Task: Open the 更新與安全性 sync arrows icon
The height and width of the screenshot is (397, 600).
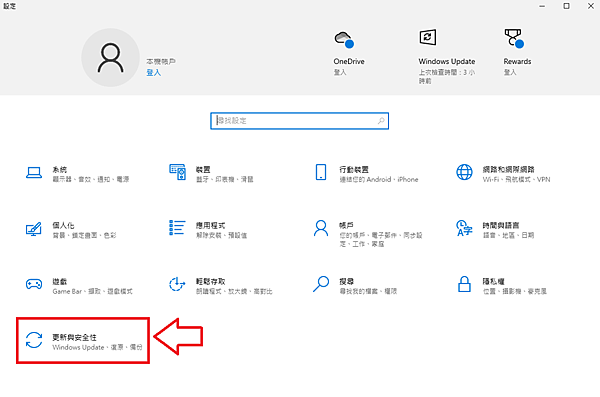Action: point(34,340)
